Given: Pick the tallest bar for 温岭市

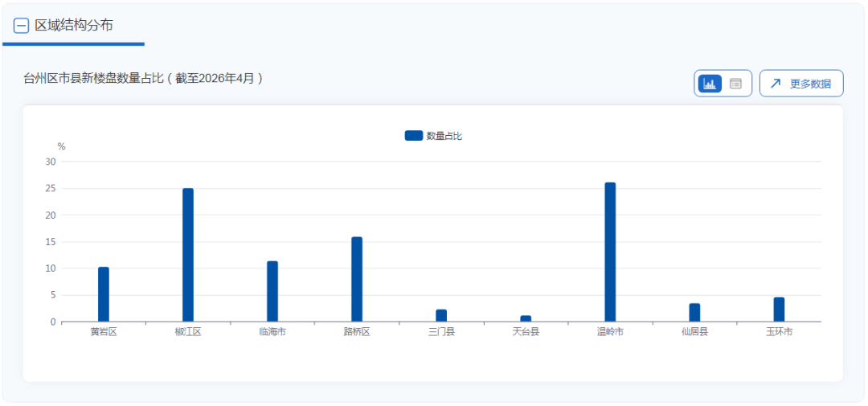Looking at the screenshot, I should pos(610,252).
